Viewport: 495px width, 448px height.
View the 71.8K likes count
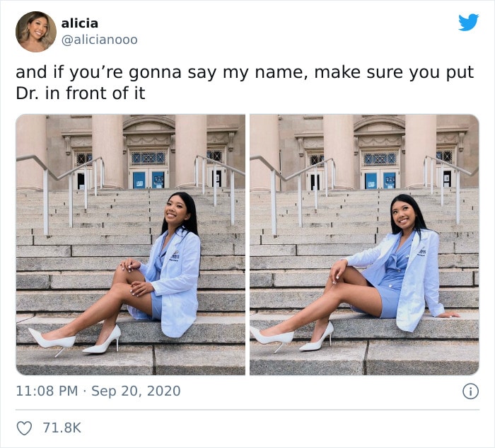62,427
